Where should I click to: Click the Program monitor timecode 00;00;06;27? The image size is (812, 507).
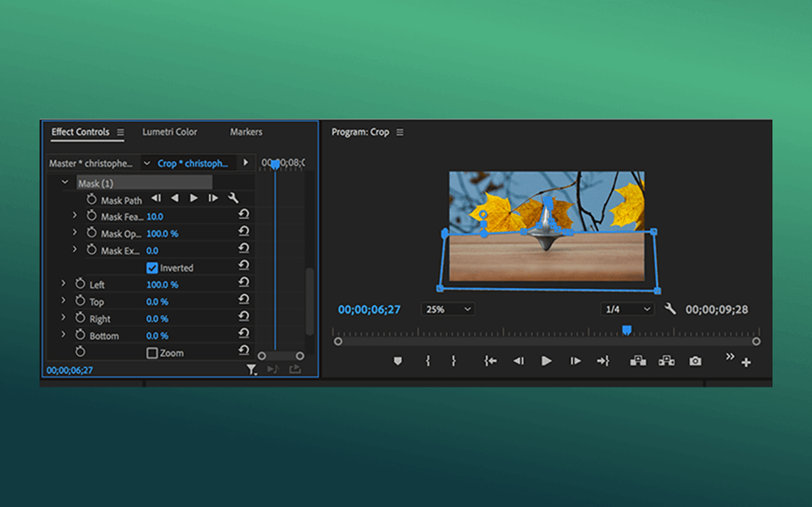[369, 310]
